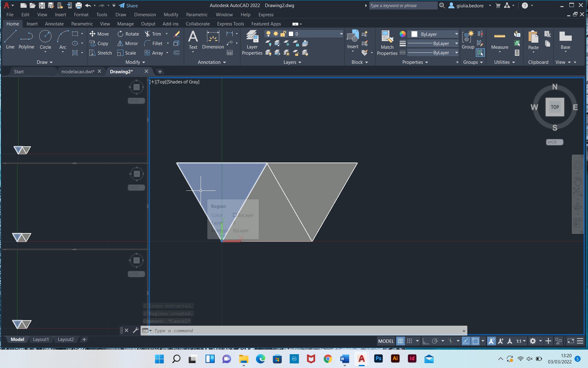Toggle annotation visibility in status bar
Image resolution: width=588 pixels, height=368 pixels.
(x=491, y=341)
